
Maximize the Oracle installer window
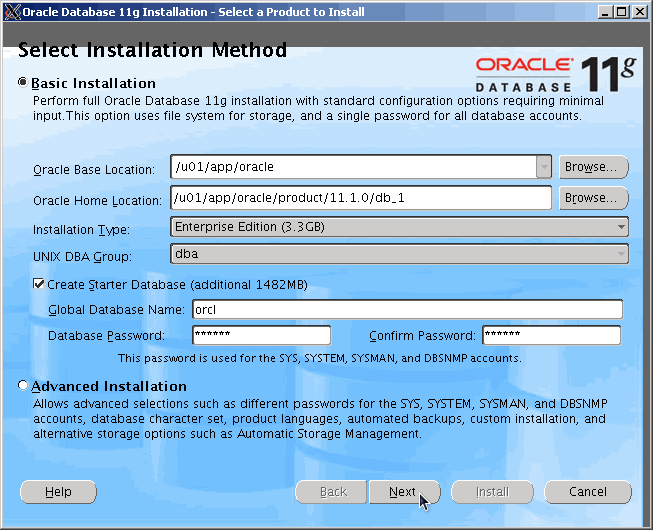(622, 12)
